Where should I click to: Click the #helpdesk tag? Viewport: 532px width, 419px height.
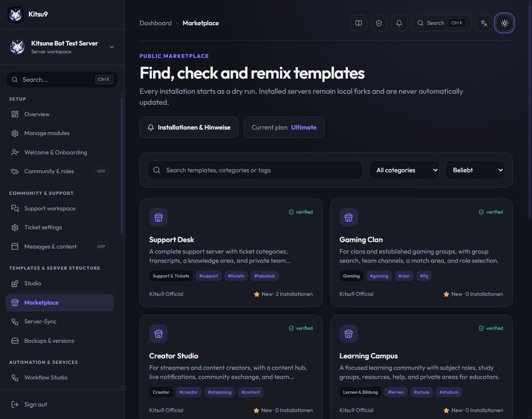point(265,276)
